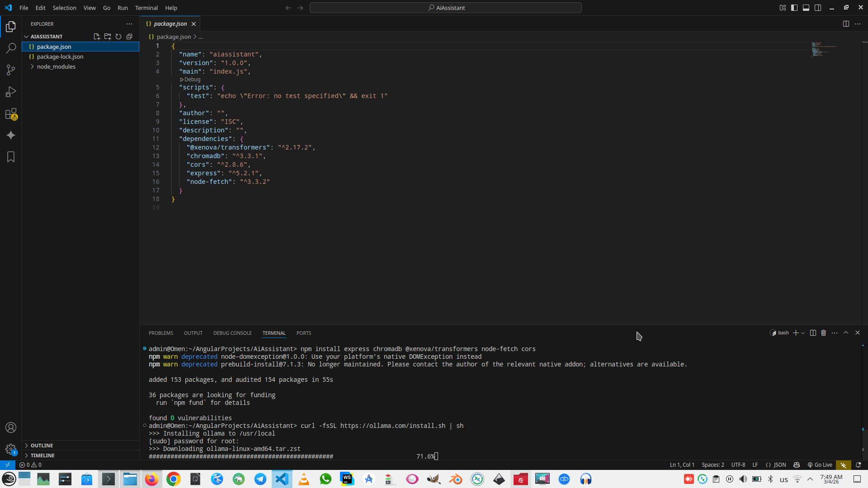The image size is (868, 488).
Task: Toggle the primary side bar visibility
Action: [x=794, y=8]
